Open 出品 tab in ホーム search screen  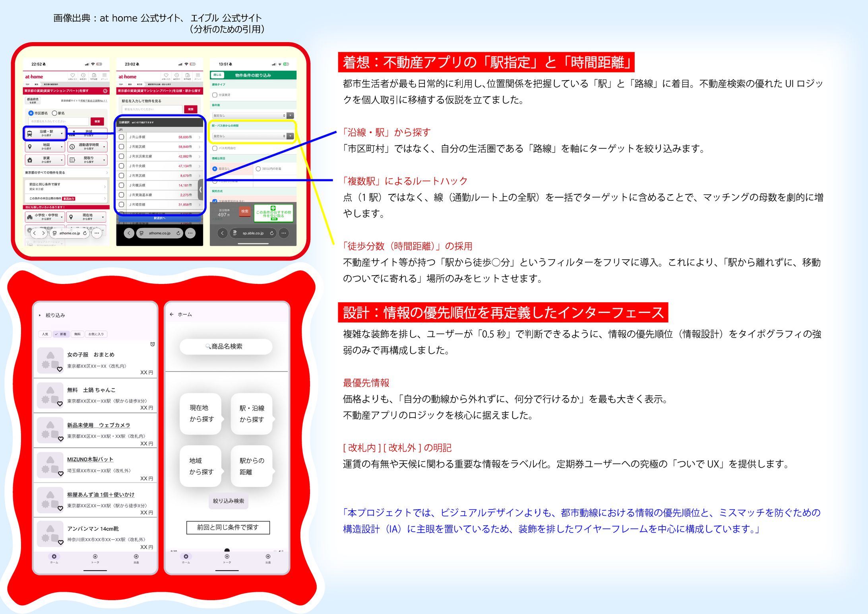click(268, 559)
